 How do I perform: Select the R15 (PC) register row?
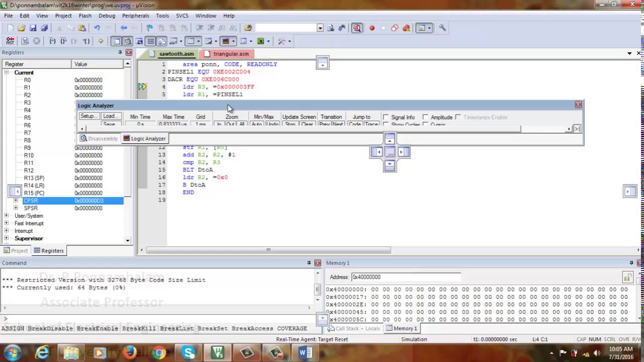(63, 193)
